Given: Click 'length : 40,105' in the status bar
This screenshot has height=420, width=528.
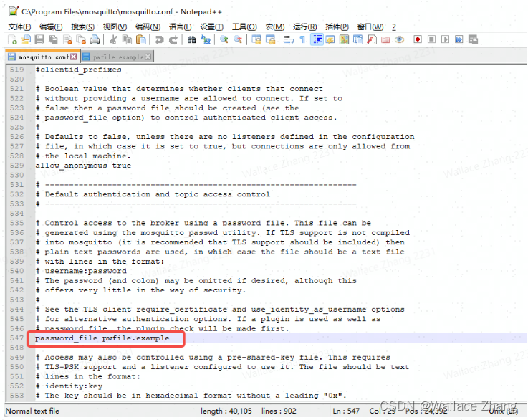Looking at the screenshot, I should click(x=226, y=411).
